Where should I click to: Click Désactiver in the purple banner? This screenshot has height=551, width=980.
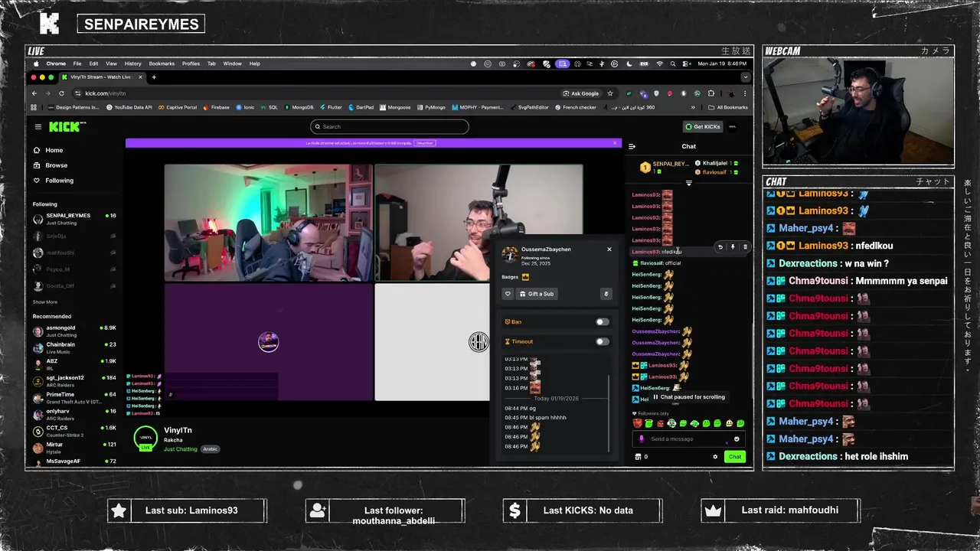click(425, 143)
